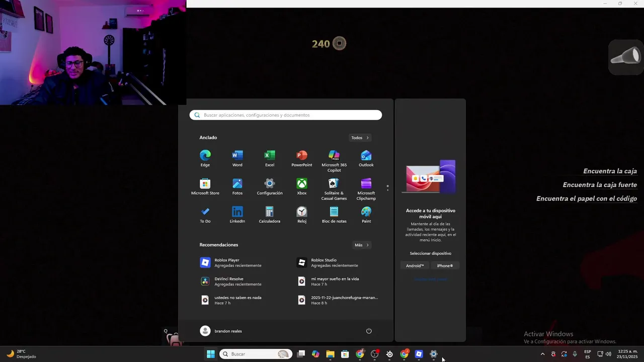The height and width of the screenshot is (362, 644).
Task: Open File Explorer from the taskbar
Action: tap(330, 354)
